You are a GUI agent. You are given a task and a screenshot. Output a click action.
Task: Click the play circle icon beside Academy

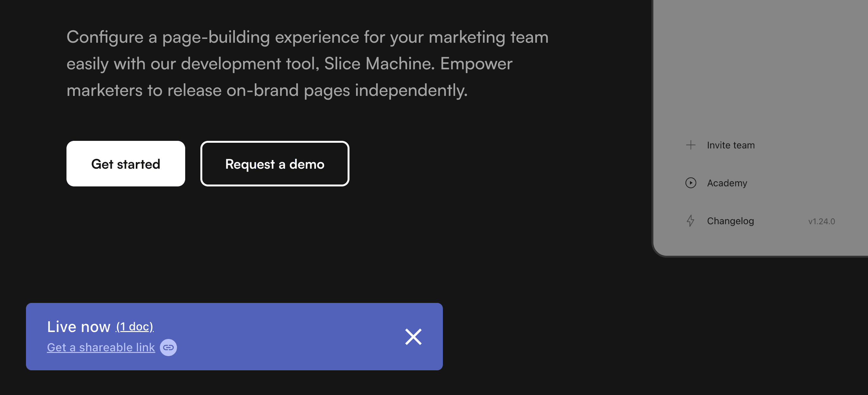click(690, 183)
